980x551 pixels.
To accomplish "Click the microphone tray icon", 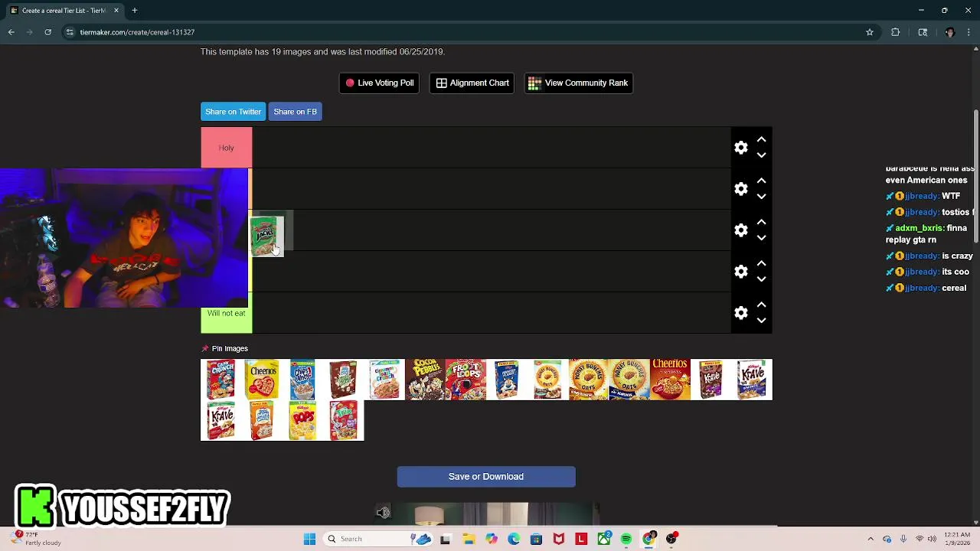I will (903, 540).
